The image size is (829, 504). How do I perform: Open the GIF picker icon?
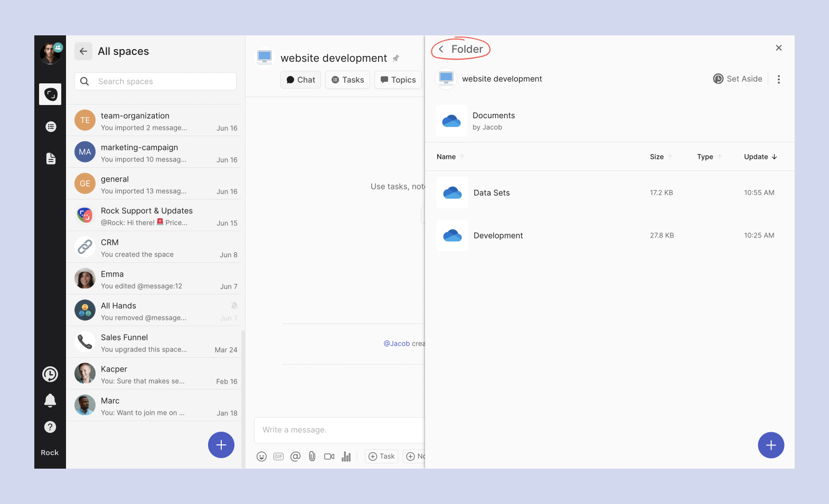(278, 457)
